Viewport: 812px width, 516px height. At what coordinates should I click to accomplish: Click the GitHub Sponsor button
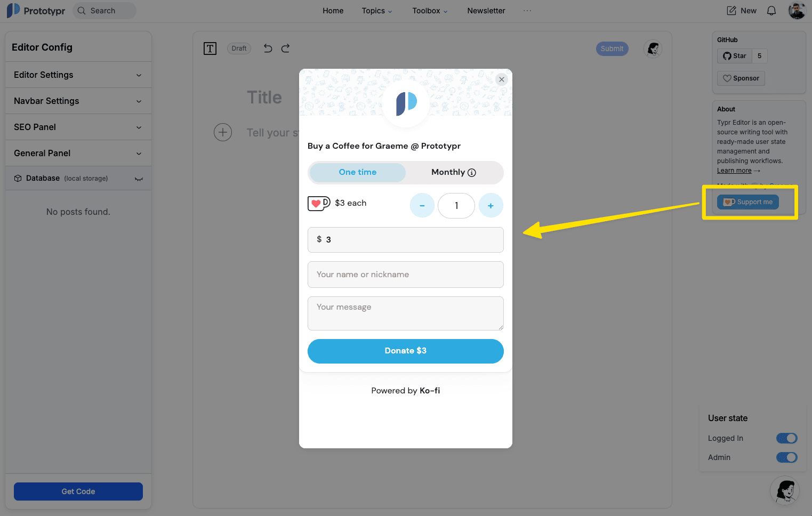coord(741,78)
